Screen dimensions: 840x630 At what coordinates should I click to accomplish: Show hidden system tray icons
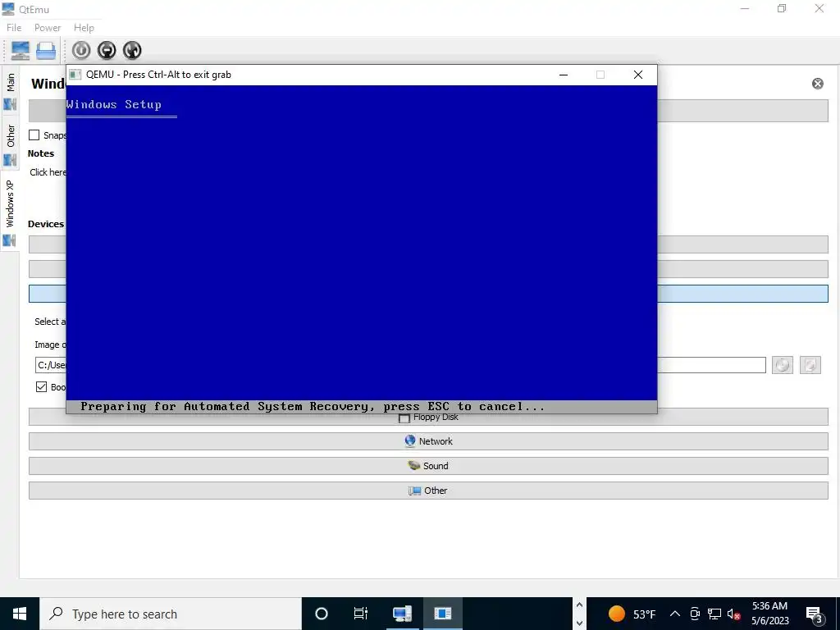(675, 614)
